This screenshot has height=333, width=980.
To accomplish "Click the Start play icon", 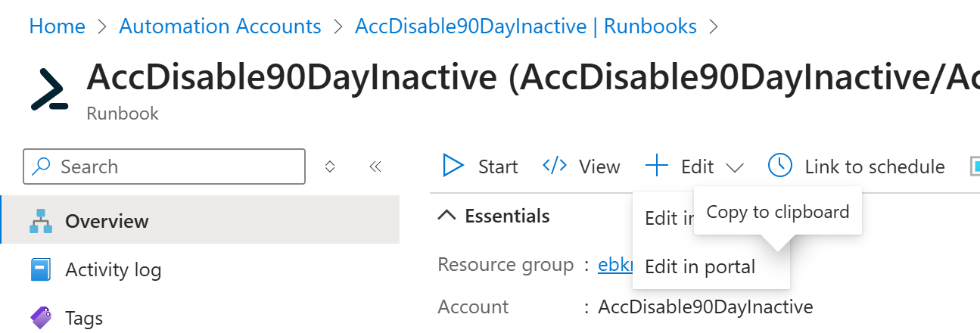I will pyautogui.click(x=453, y=166).
